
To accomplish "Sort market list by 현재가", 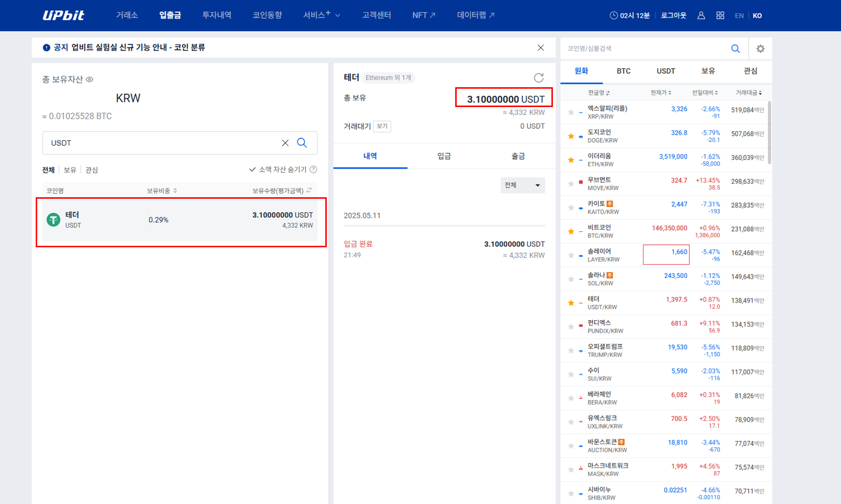I will [661, 93].
